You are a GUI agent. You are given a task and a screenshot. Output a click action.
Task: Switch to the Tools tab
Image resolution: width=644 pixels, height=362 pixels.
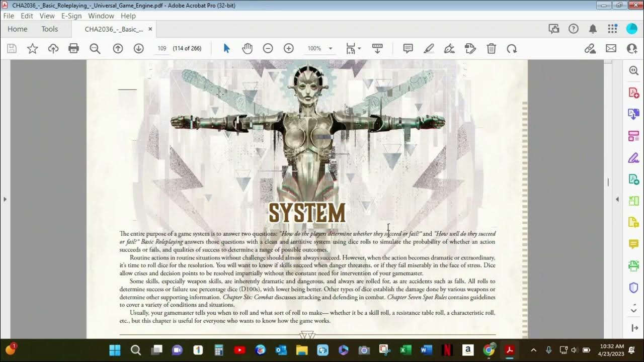50,29
